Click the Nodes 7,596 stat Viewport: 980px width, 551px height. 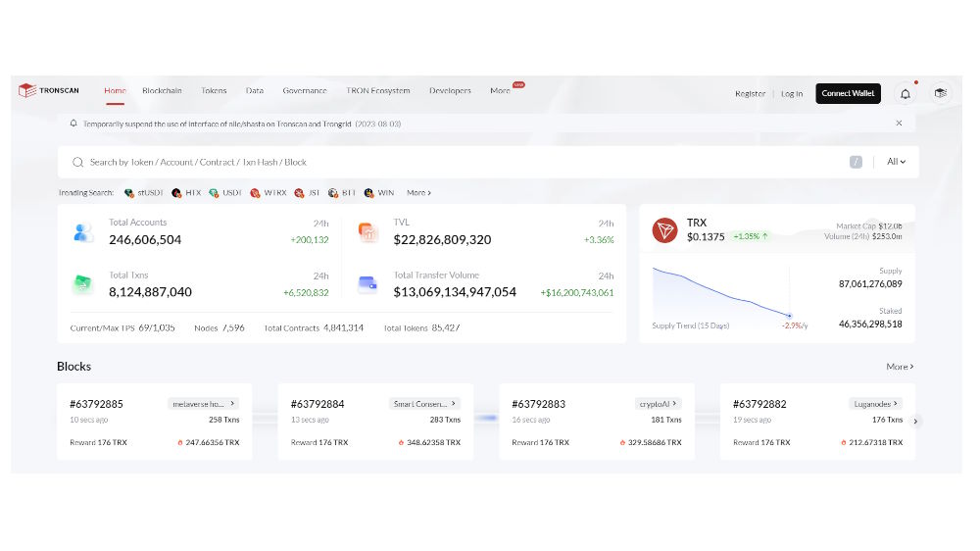pos(219,328)
